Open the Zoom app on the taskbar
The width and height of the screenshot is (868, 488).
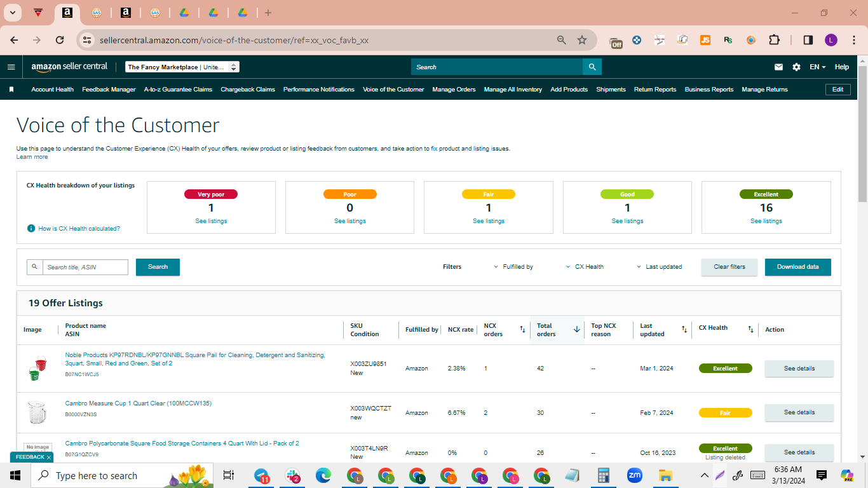point(634,475)
